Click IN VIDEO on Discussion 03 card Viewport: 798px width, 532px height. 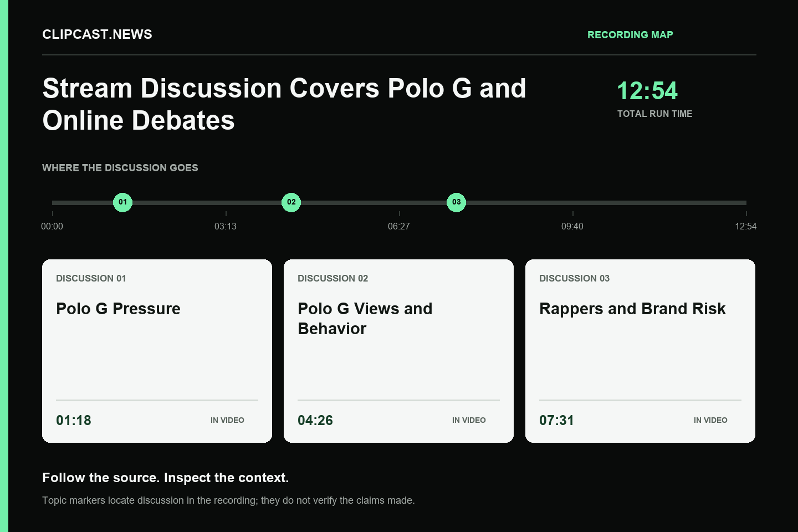[710, 420]
